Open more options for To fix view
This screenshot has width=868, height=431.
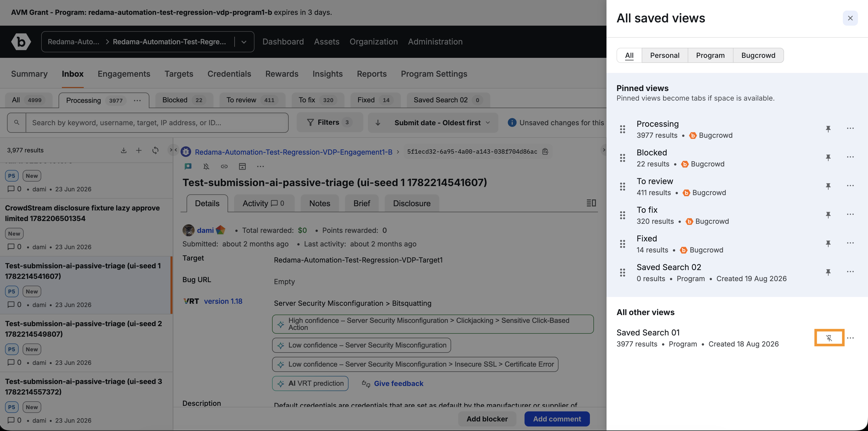coord(850,214)
